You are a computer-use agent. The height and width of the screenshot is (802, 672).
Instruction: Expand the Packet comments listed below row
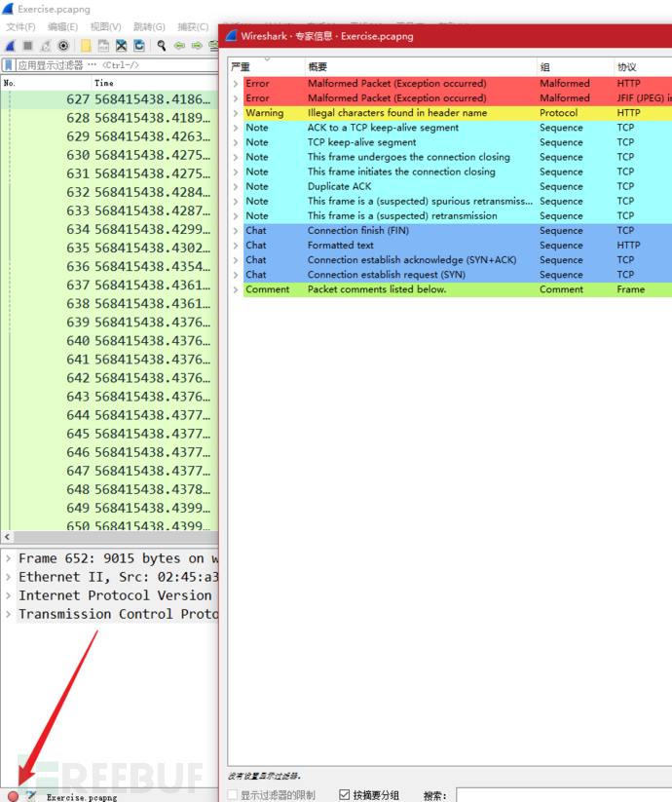click(x=236, y=289)
